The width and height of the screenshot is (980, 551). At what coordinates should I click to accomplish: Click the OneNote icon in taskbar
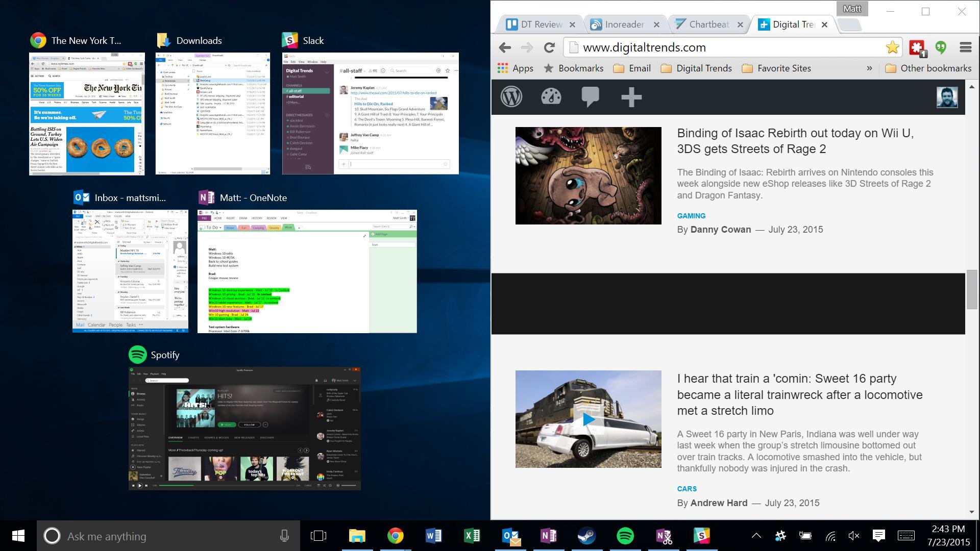(x=549, y=536)
